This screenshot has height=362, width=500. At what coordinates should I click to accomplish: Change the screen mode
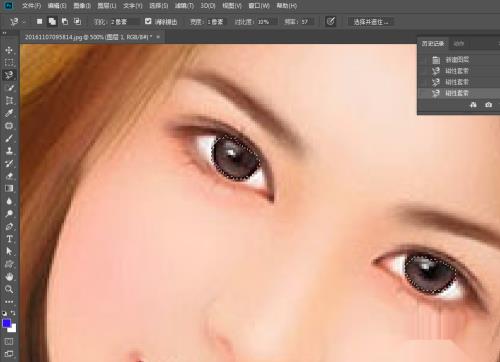coord(9,354)
